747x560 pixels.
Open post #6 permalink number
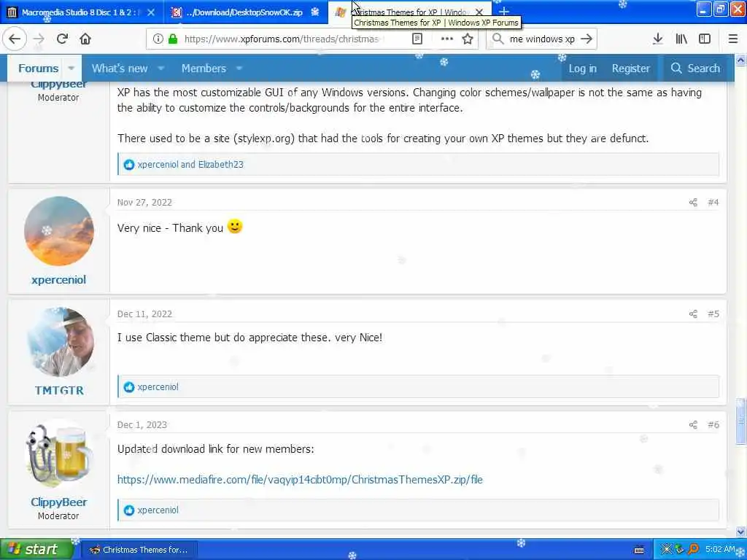pyautogui.click(x=713, y=425)
